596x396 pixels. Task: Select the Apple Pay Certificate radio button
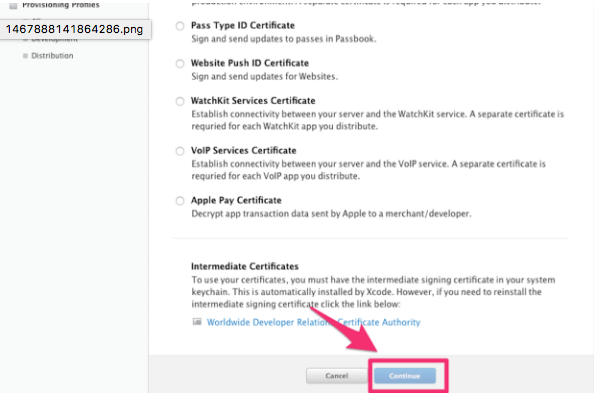point(180,201)
